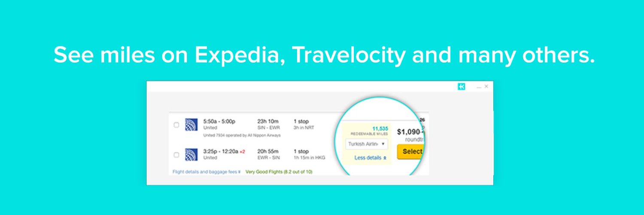This screenshot has width=644, height=215.
Task: Click the Very Good Flights rating
Action: pyautogui.click(x=279, y=172)
